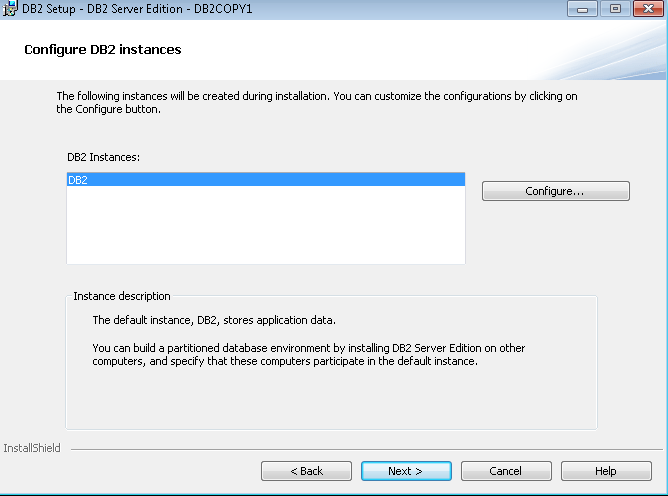Click the 'Configure DB2 instances' heading
The height and width of the screenshot is (496, 668).
[x=103, y=49]
